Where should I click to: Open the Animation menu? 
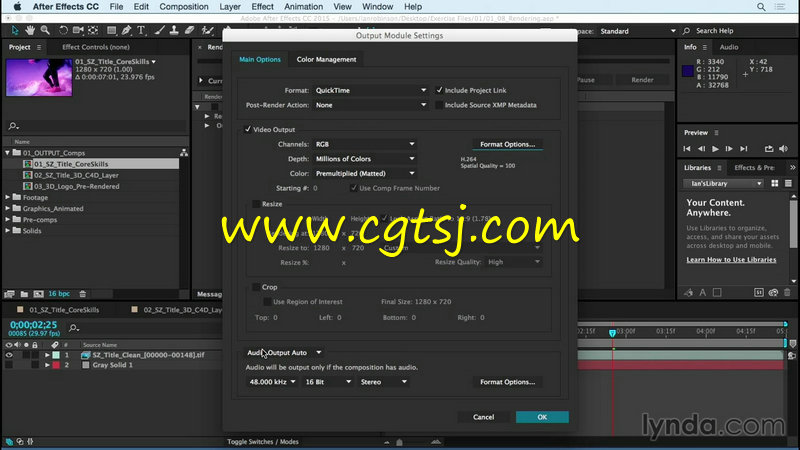pyautogui.click(x=303, y=7)
